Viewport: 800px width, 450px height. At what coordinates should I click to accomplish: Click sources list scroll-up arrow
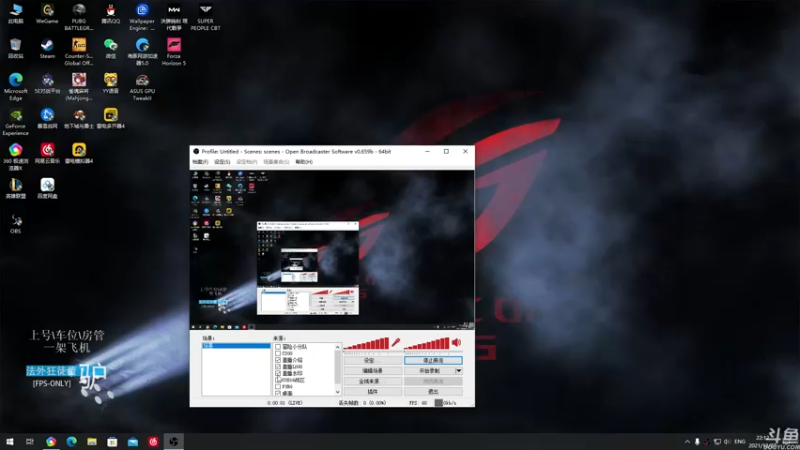tap(337, 347)
